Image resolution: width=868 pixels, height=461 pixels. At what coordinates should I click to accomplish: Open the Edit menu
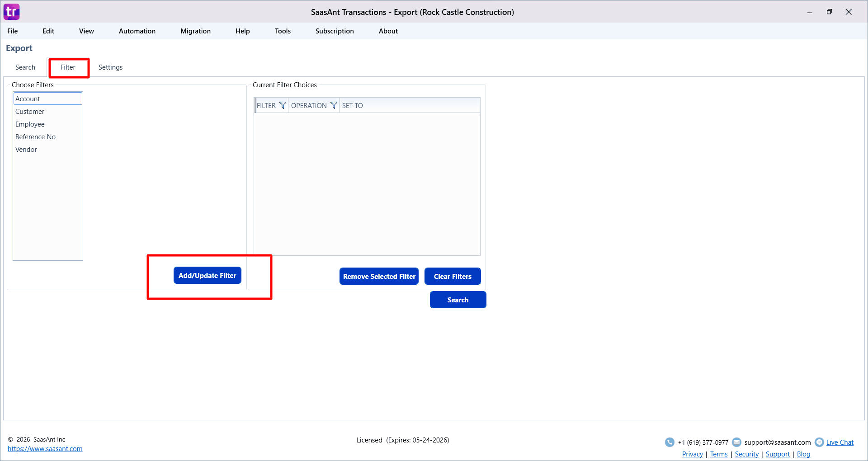tap(48, 31)
